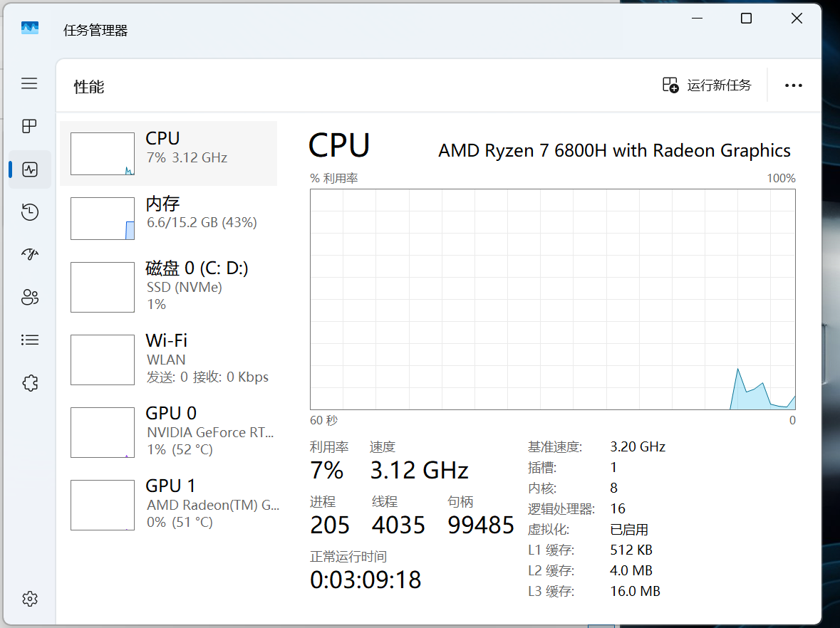The height and width of the screenshot is (628, 840).
Task: Click the CPU mini graph thumbnail
Action: 103,154
